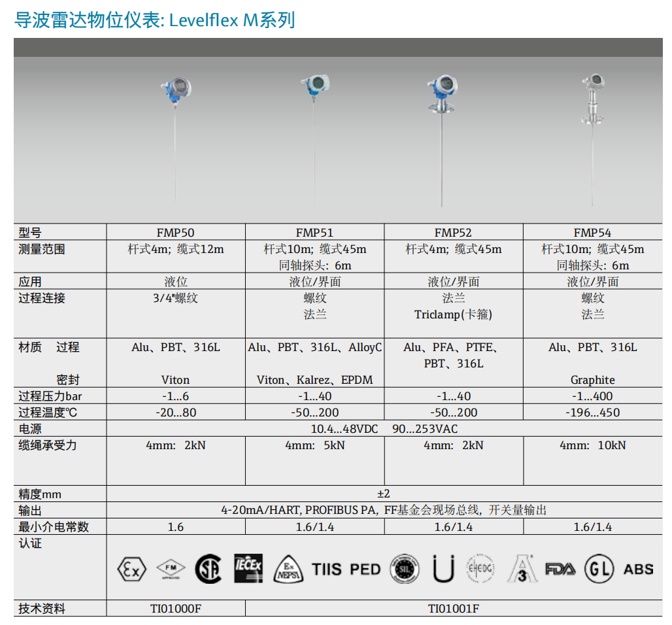Select the "-1...400" pressure value
Screen dimensions: 672x625
pos(593,396)
